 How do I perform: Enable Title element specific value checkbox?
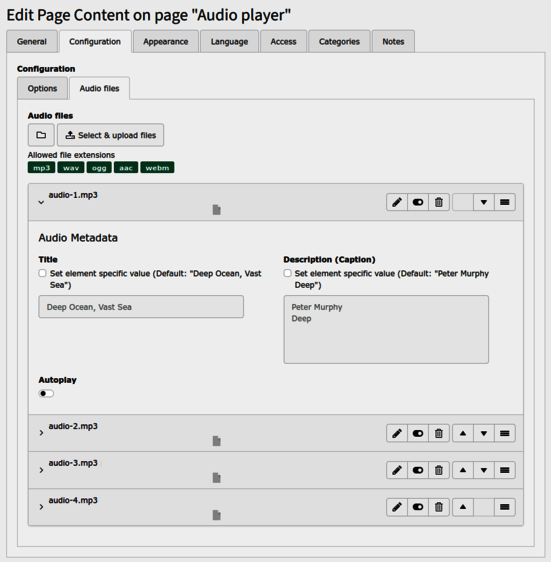42,273
